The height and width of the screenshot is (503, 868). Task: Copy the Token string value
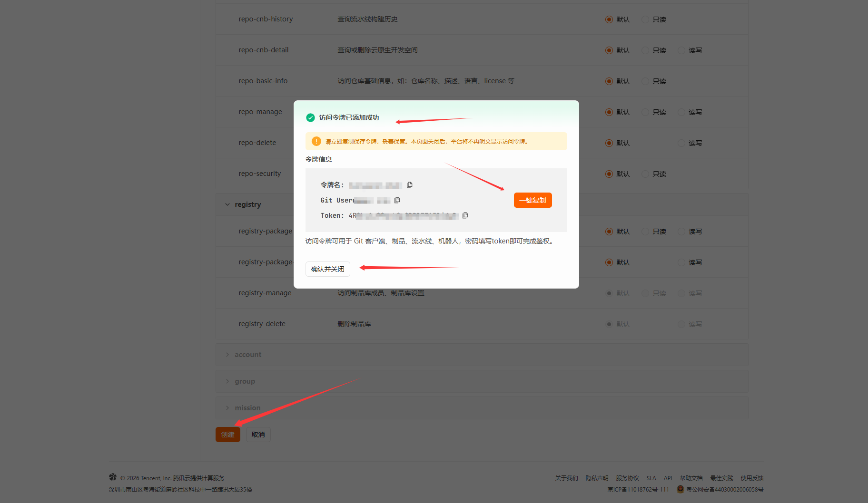(x=465, y=215)
